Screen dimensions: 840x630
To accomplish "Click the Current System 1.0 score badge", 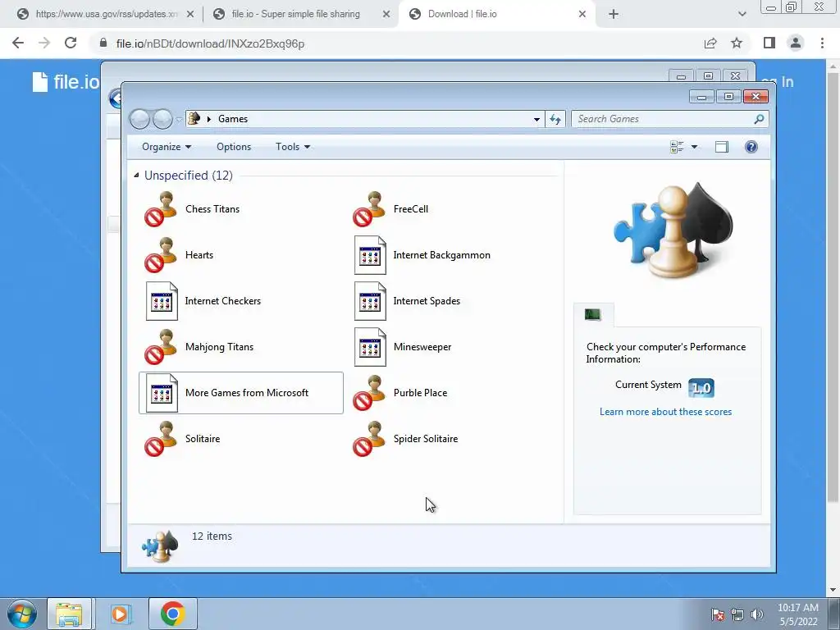I will pos(701,387).
